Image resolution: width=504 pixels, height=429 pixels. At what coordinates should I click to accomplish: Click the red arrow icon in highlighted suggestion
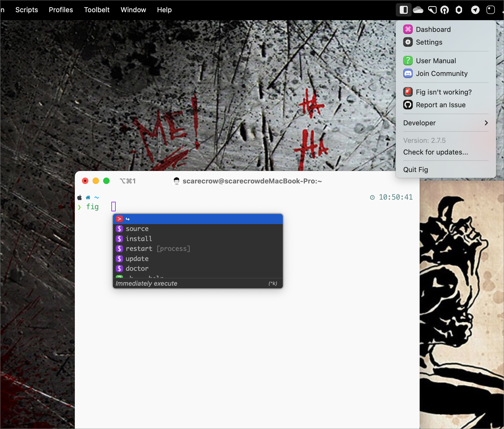[x=119, y=219]
